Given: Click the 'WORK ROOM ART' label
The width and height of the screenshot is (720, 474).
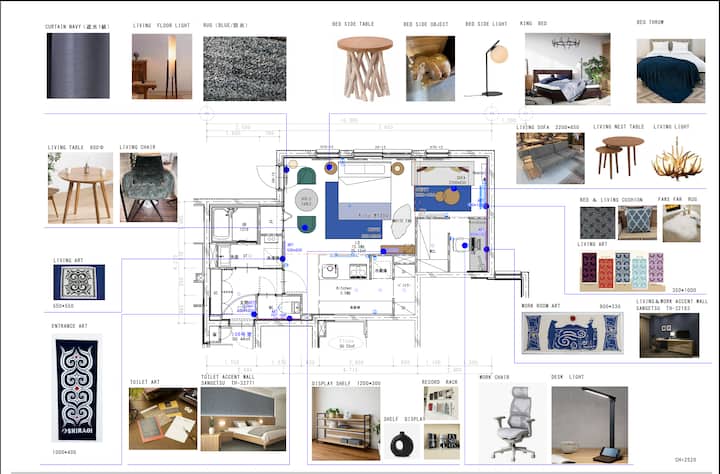Looking at the screenshot, I should pyautogui.click(x=541, y=306).
